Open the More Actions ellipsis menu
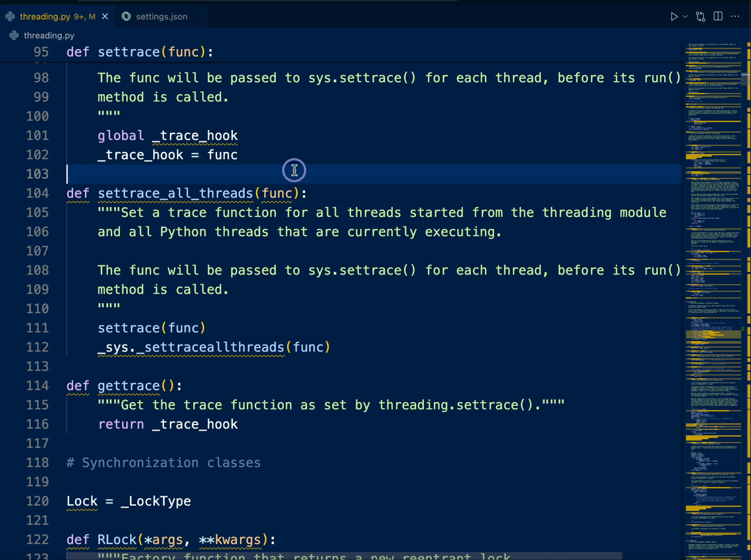 (735, 17)
